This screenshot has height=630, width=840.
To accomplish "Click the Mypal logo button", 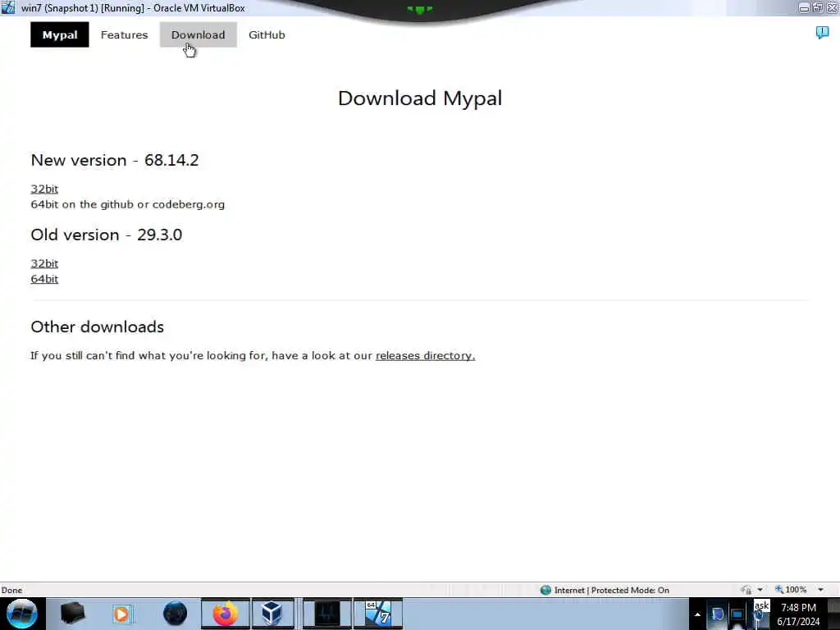I will coord(59,34).
